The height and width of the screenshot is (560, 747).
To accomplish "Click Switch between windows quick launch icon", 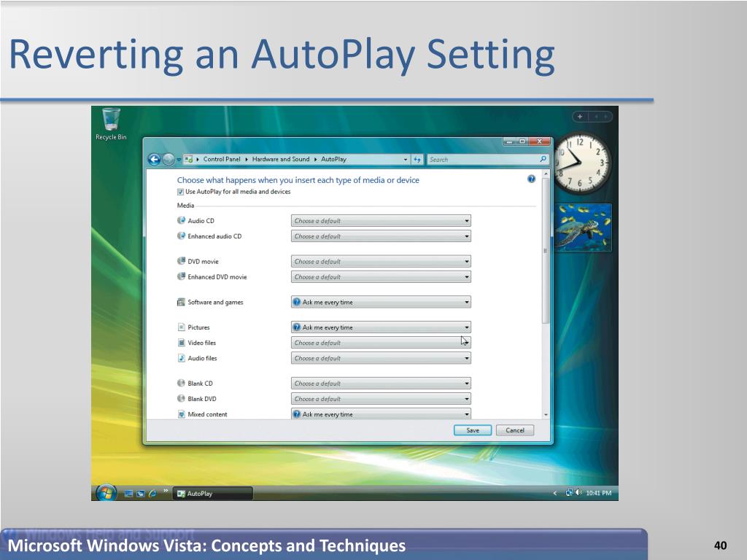I will pyautogui.click(x=141, y=494).
